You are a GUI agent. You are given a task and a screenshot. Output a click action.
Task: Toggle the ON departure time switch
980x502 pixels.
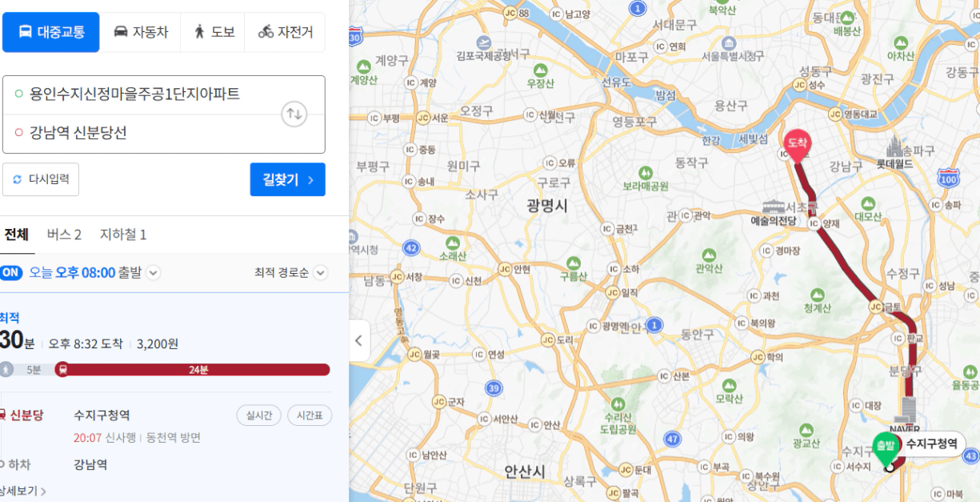pos(10,272)
